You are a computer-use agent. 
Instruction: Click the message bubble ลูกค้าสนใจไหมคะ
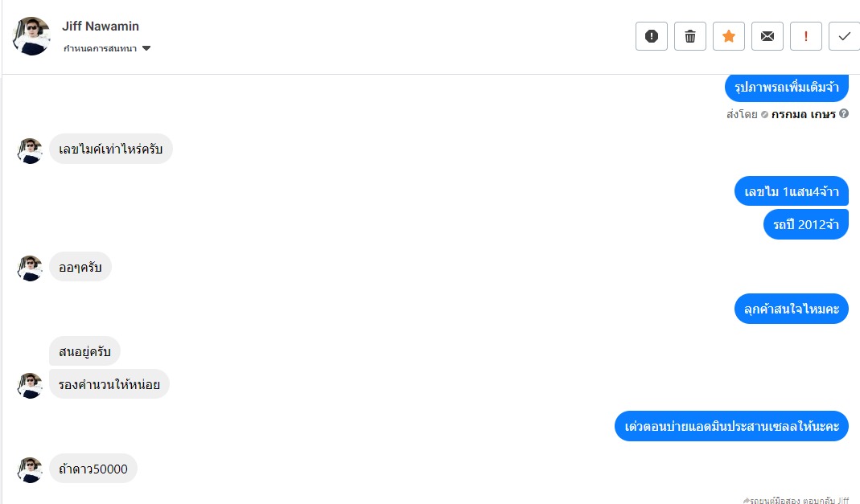click(792, 309)
